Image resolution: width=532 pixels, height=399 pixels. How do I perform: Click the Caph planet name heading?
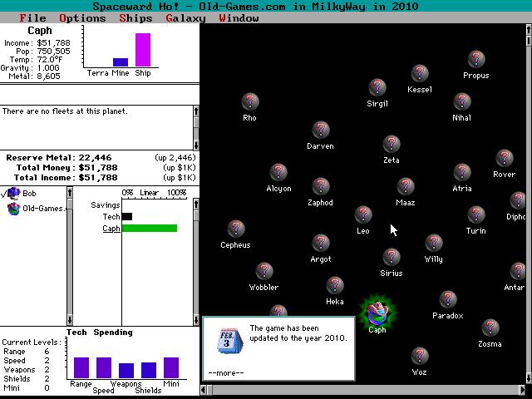[40, 31]
